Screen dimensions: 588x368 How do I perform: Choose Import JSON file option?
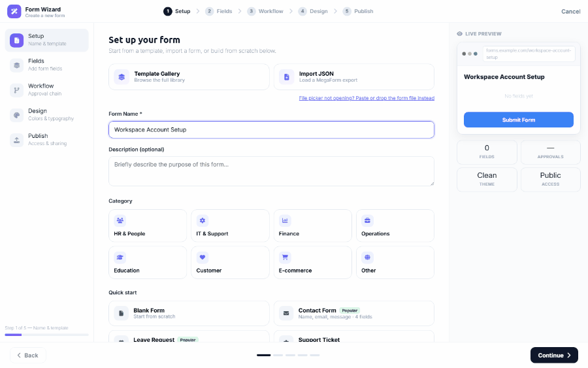coord(354,77)
